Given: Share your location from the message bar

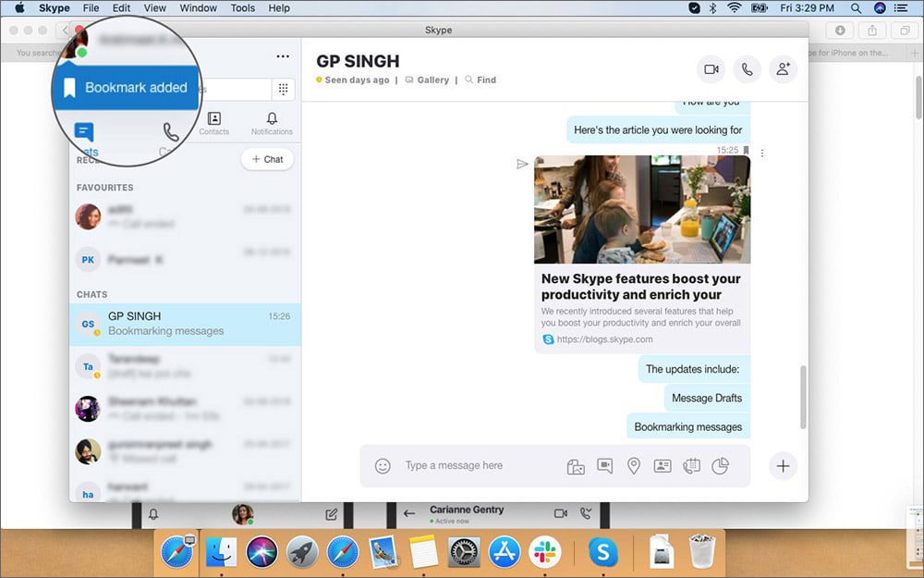Looking at the screenshot, I should 634,466.
